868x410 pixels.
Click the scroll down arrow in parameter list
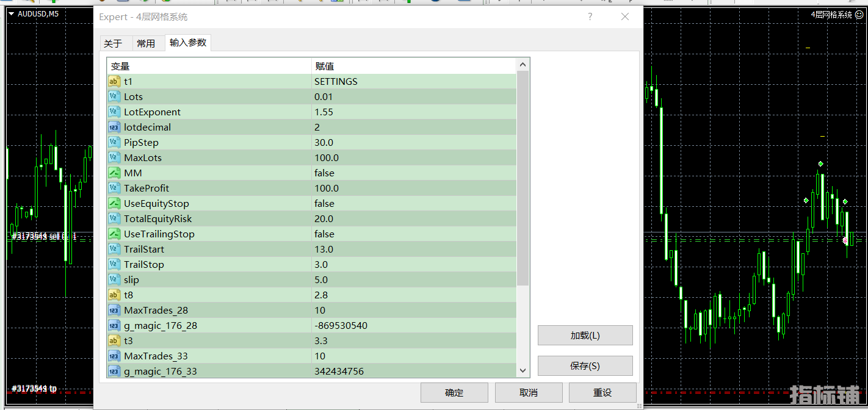[x=523, y=370]
